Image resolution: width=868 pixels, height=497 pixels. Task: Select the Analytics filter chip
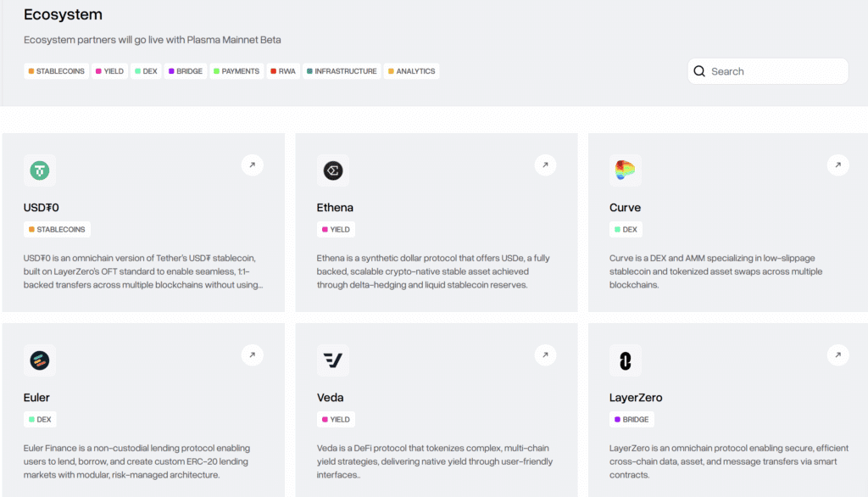point(411,71)
